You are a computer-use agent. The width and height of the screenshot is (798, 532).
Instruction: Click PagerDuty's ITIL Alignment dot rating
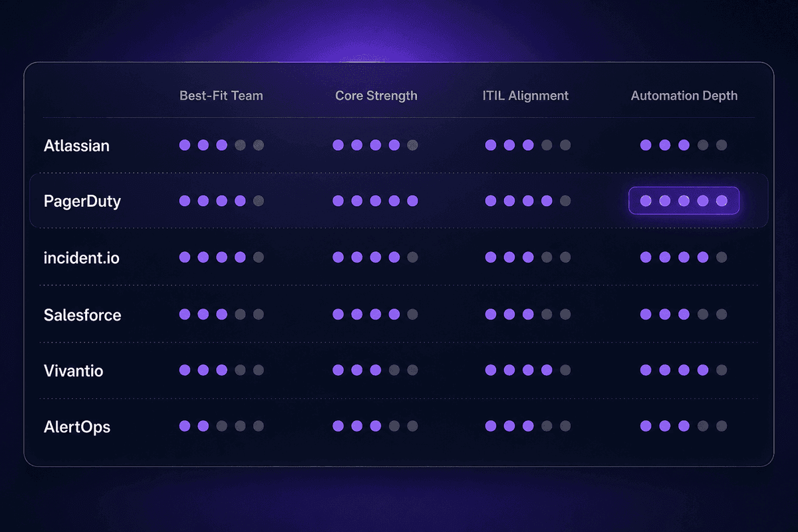pos(528,201)
